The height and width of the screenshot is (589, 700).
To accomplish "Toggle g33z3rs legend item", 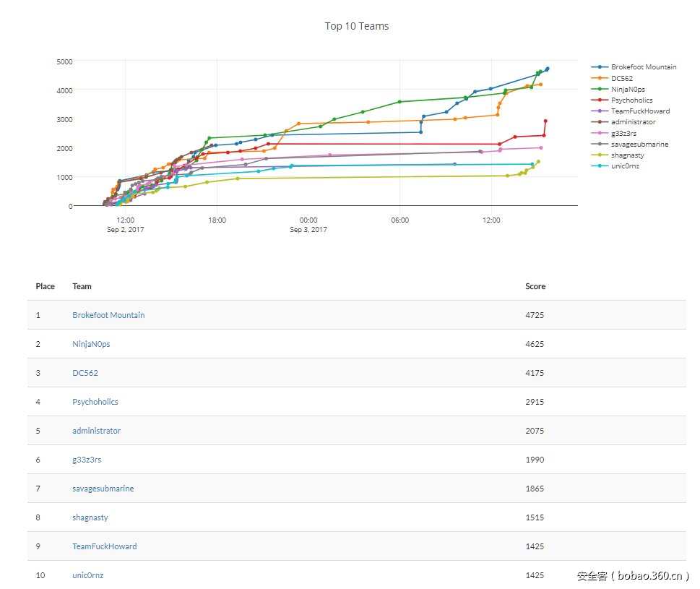I will tap(623, 133).
